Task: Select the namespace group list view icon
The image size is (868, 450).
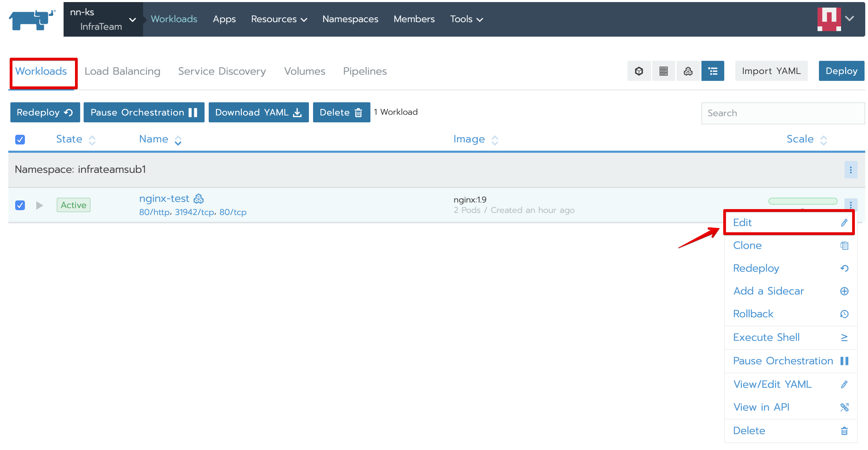Action: [x=713, y=71]
